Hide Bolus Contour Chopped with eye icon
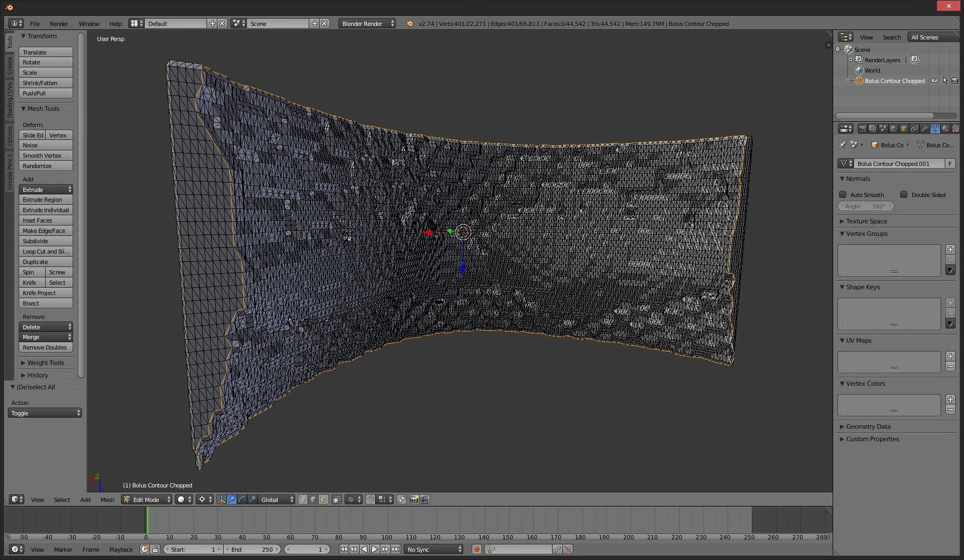 (x=934, y=81)
